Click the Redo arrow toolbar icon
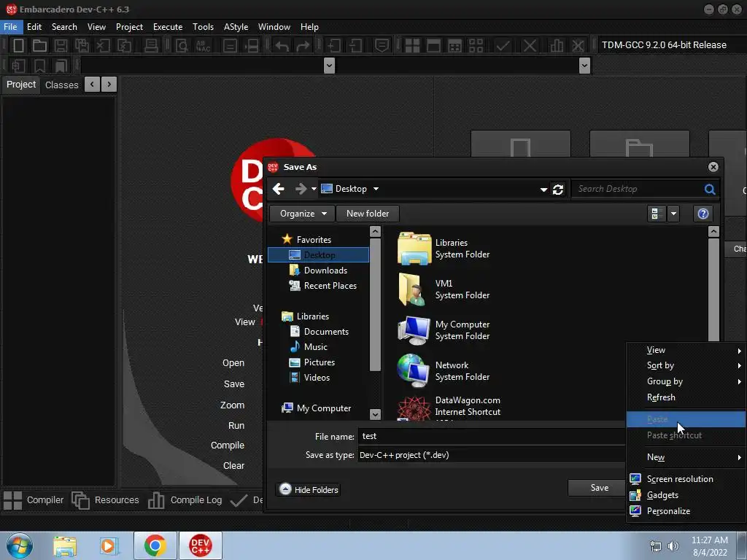Viewport: 747px width, 560px height. pyautogui.click(x=303, y=46)
